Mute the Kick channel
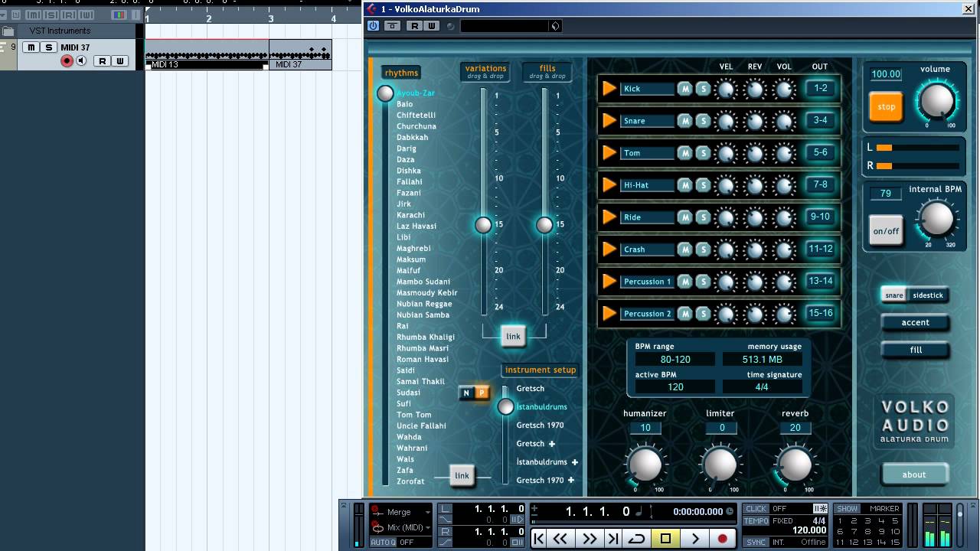The width and height of the screenshot is (980, 551). [684, 89]
